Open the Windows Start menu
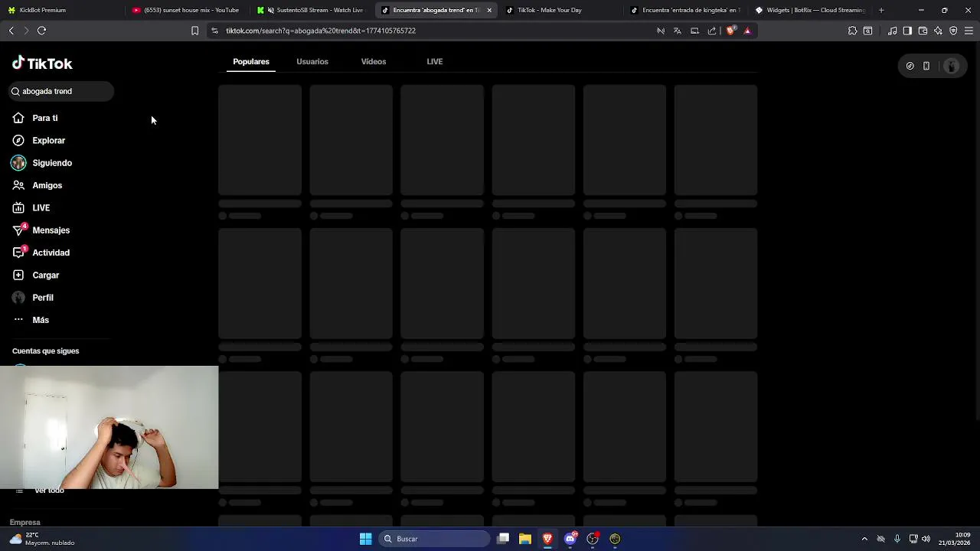 click(x=365, y=539)
